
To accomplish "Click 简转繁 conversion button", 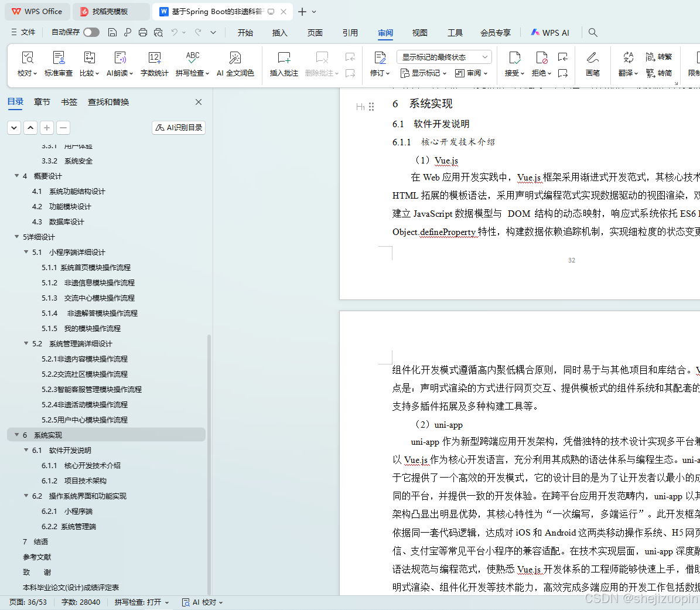I will [658, 57].
